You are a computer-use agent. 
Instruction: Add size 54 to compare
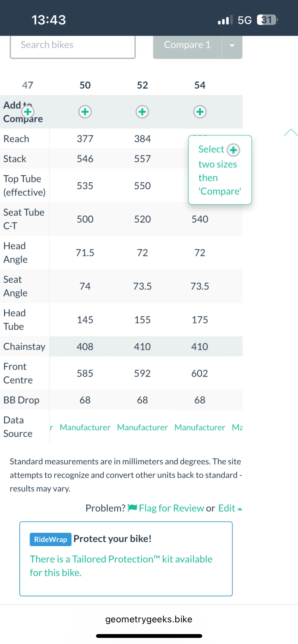click(x=200, y=112)
